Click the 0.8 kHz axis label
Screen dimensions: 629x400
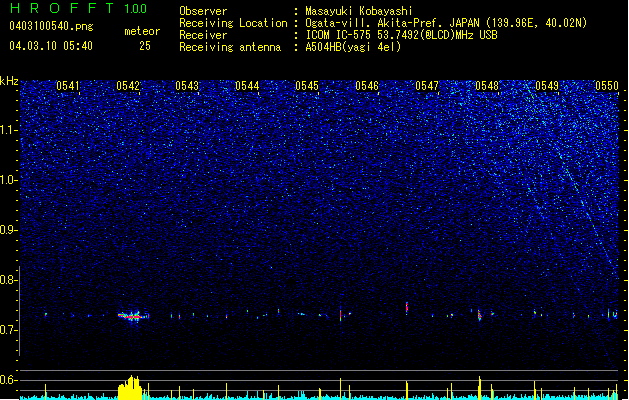coord(9,280)
